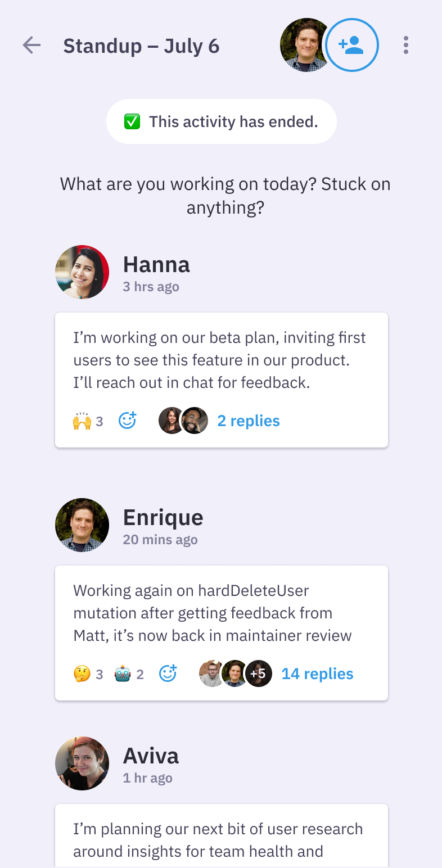
Task: Click the reply participant avatars on Hanna's post
Action: [x=183, y=419]
